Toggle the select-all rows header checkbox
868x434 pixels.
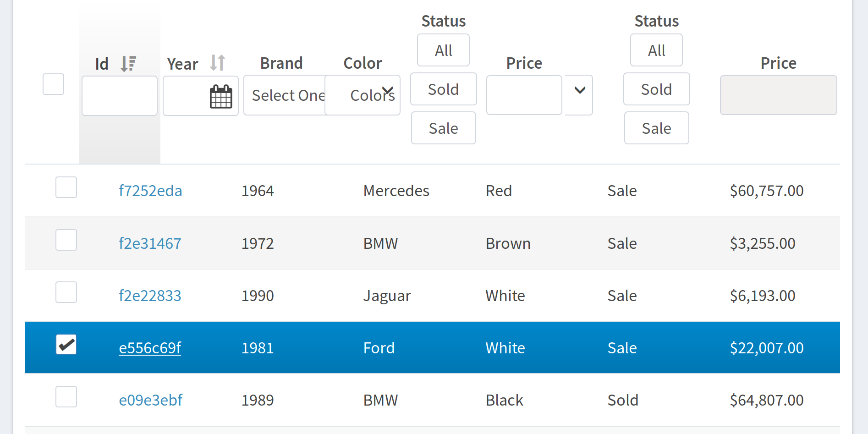[53, 84]
